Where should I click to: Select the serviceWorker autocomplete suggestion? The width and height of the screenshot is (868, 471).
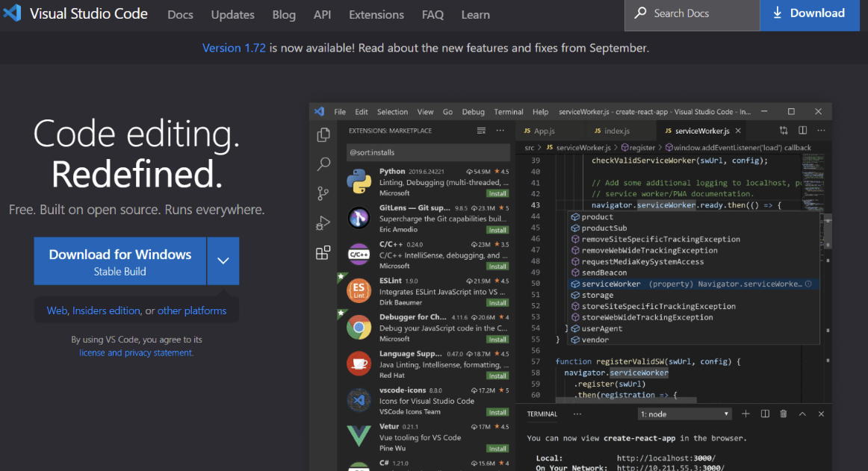694,284
